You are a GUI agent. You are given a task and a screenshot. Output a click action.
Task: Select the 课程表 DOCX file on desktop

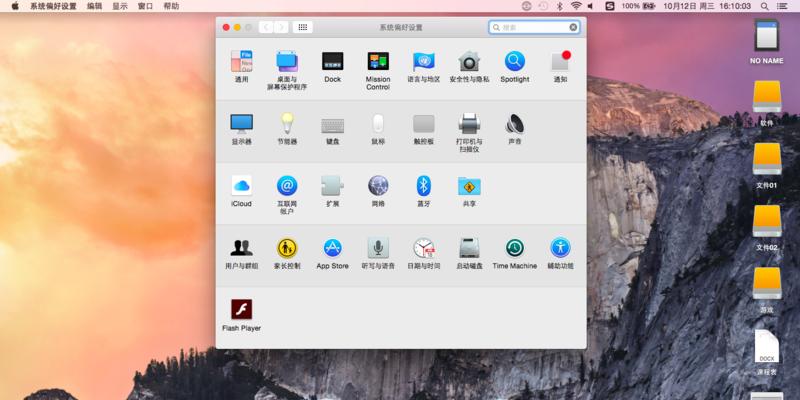[x=766, y=352]
